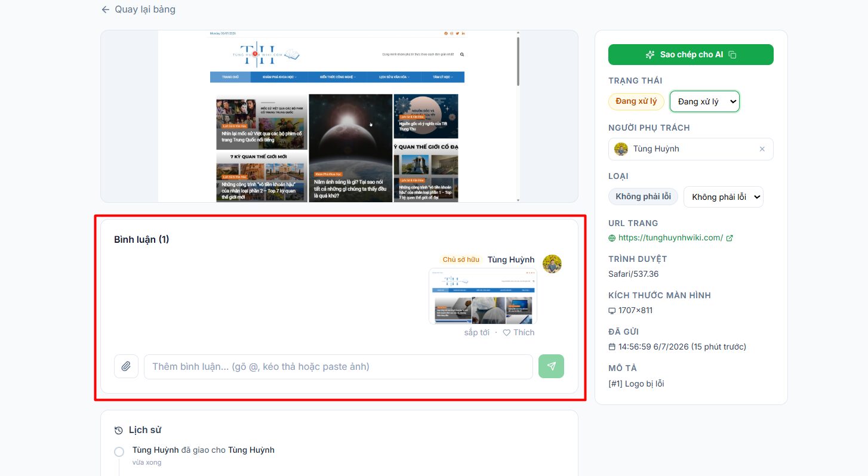
Task: Click the copy icon in 'Sao chép cho AI'
Action: click(732, 55)
